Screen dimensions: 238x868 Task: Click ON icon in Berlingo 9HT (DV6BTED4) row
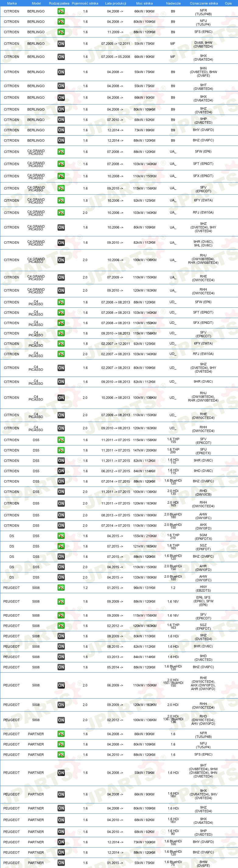coord(61,86)
